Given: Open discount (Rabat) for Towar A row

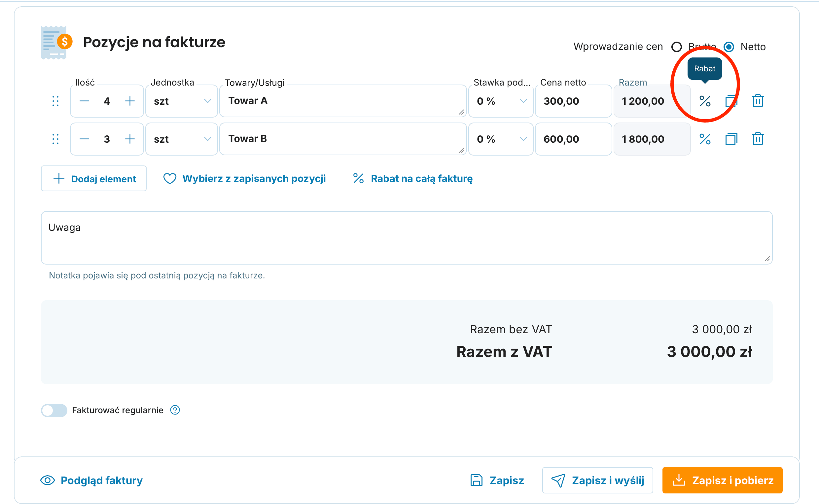Looking at the screenshot, I should [x=705, y=101].
